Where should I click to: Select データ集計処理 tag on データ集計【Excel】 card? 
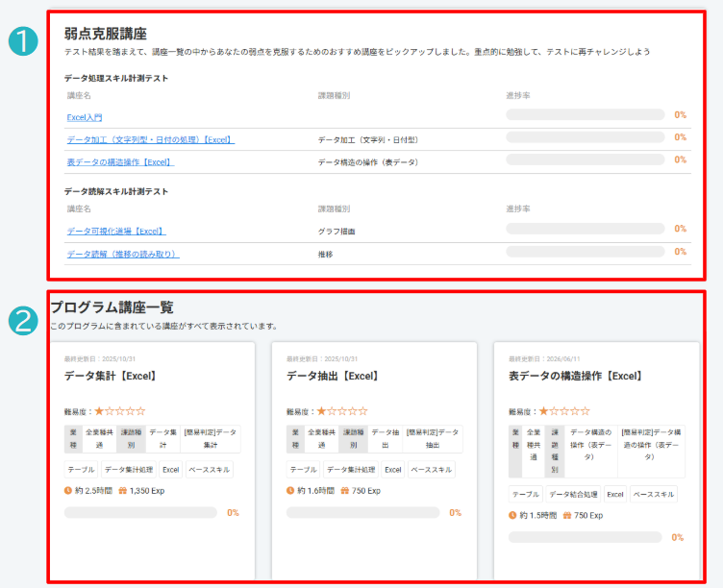[129, 470]
